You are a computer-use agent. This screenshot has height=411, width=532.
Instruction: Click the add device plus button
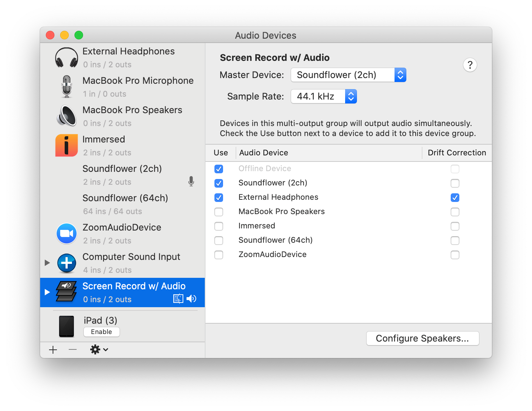coord(53,349)
